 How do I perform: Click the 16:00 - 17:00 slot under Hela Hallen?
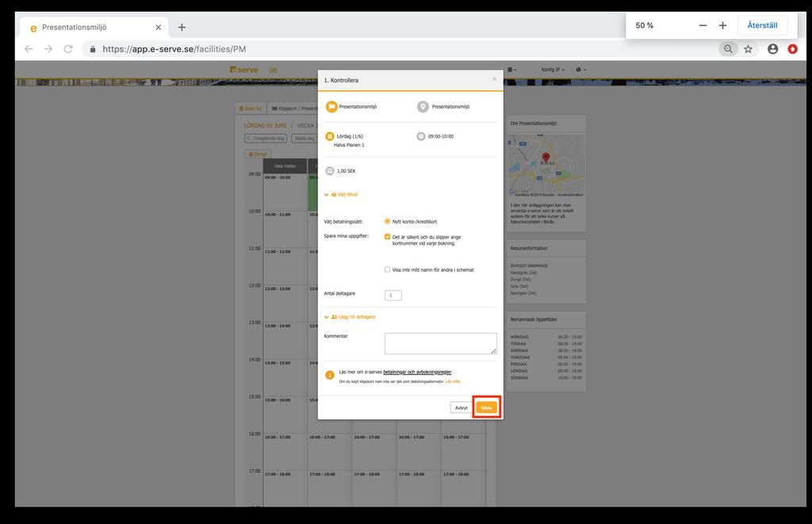click(285, 452)
